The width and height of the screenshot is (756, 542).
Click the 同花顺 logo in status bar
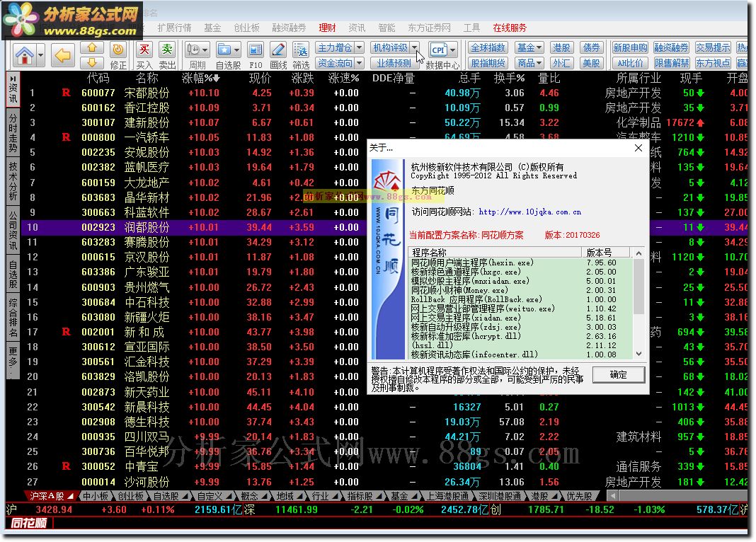28,523
